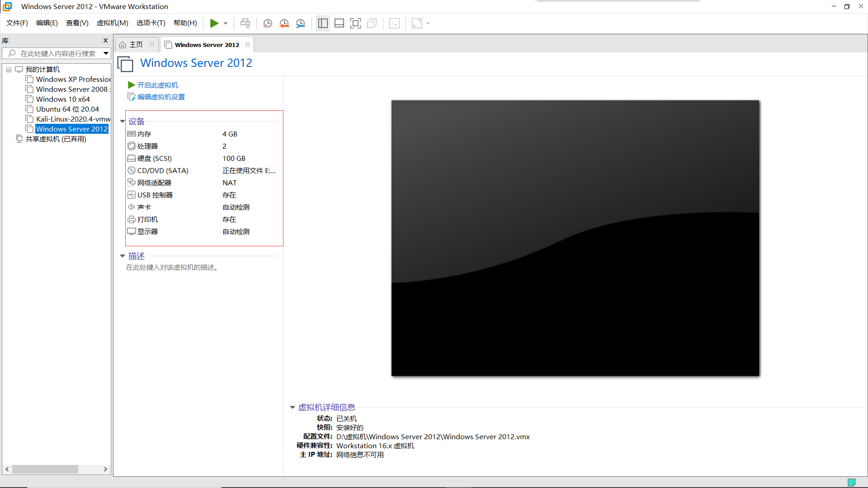Click the VM description text field

pyautogui.click(x=173, y=267)
